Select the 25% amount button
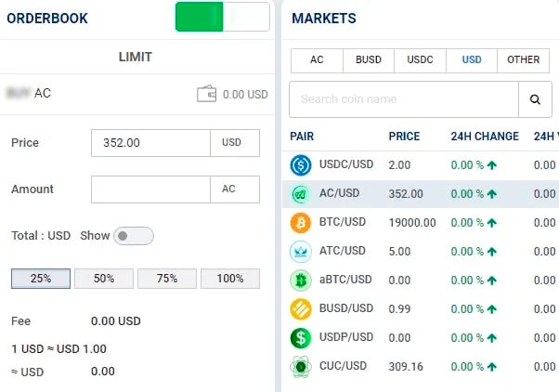The width and height of the screenshot is (559, 392). (x=40, y=279)
